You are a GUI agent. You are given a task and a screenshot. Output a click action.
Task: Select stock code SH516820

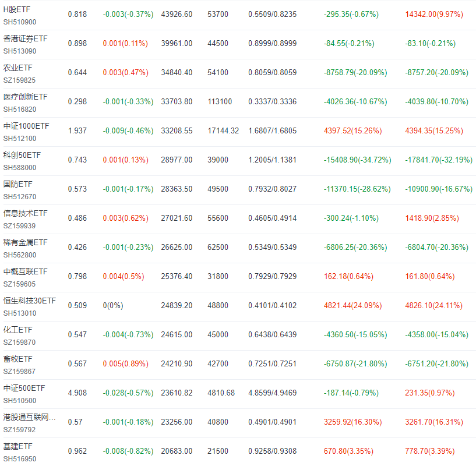tap(20, 110)
